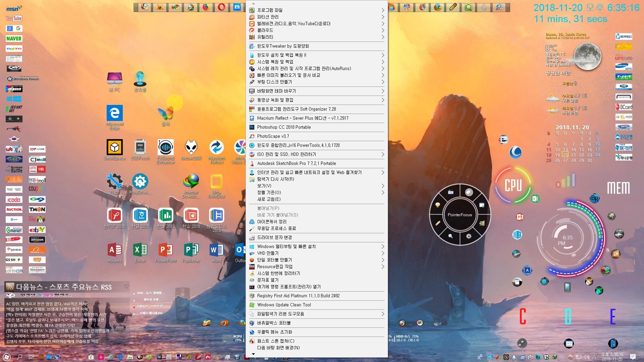
Task: Launch 한셀 2018 icon
Action: 166,218
